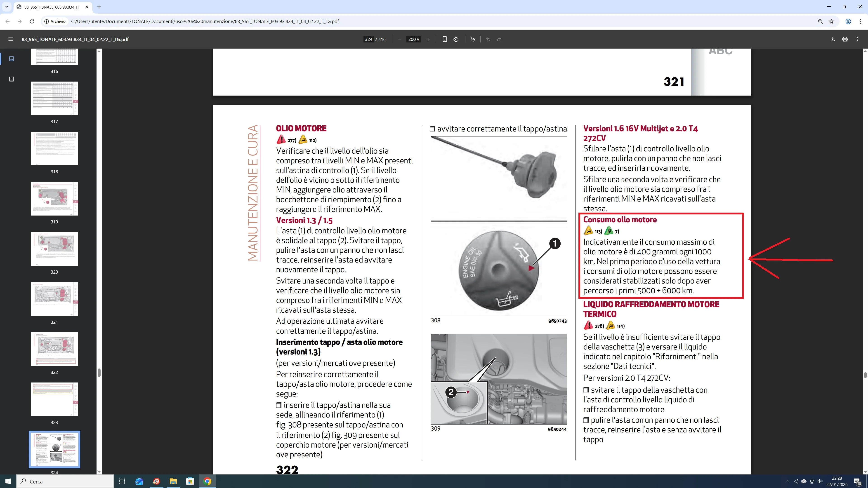The width and height of the screenshot is (868, 488).
Task: Go forward in browser history
Action: coord(19,21)
